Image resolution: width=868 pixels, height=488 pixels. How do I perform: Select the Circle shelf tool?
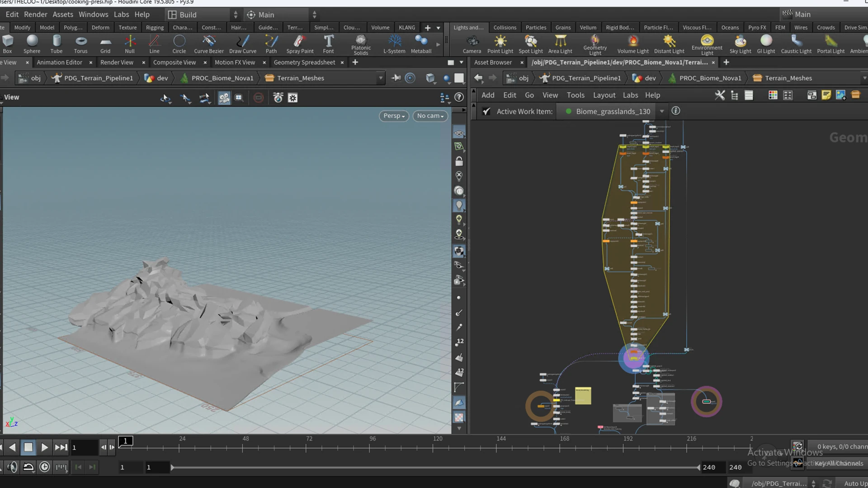pyautogui.click(x=179, y=44)
